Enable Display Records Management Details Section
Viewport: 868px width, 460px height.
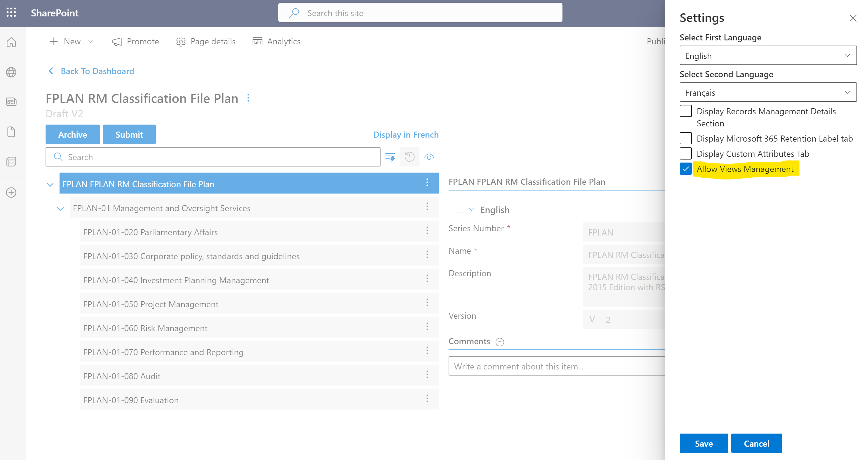point(685,111)
